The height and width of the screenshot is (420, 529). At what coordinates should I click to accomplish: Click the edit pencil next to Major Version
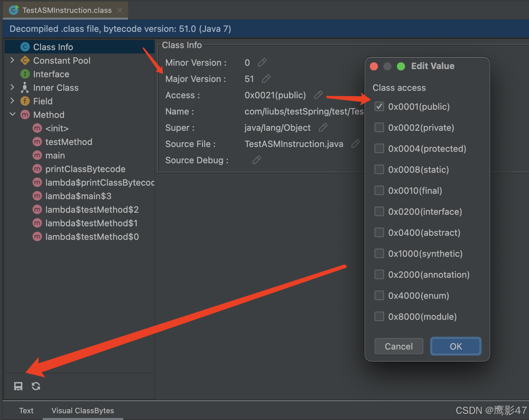(x=266, y=79)
